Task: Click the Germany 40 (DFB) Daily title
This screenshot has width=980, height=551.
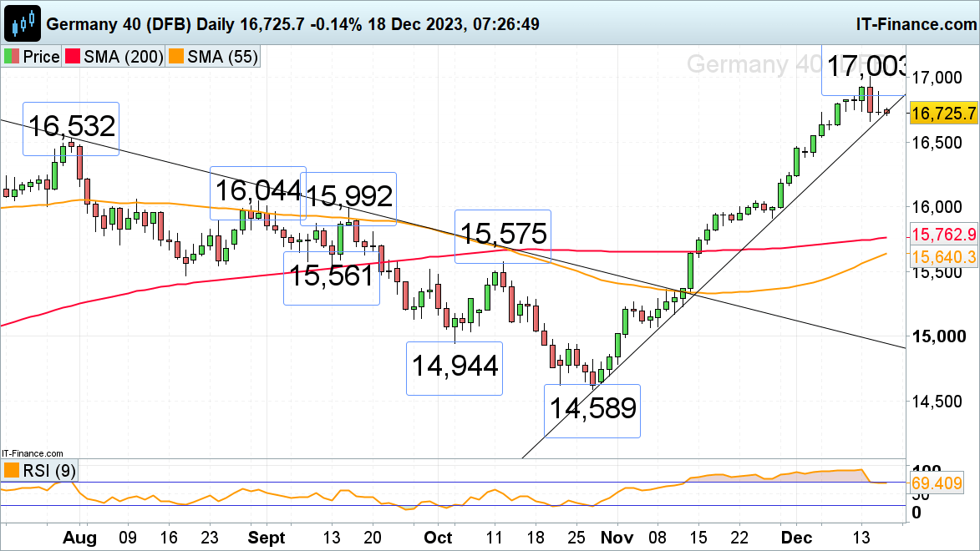Action: (x=140, y=24)
